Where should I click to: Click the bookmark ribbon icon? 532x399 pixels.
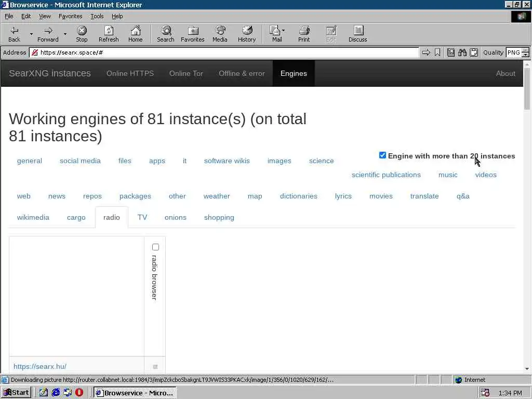click(x=437, y=52)
